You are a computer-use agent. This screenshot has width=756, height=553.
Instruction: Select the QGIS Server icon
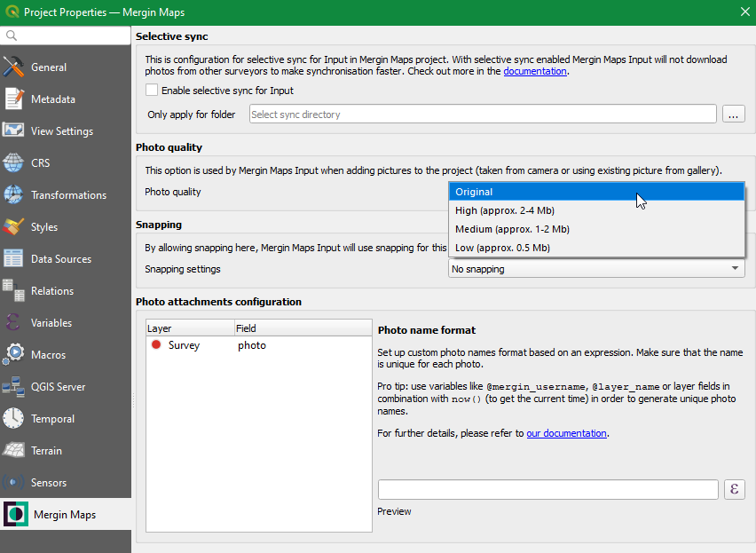coord(13,387)
